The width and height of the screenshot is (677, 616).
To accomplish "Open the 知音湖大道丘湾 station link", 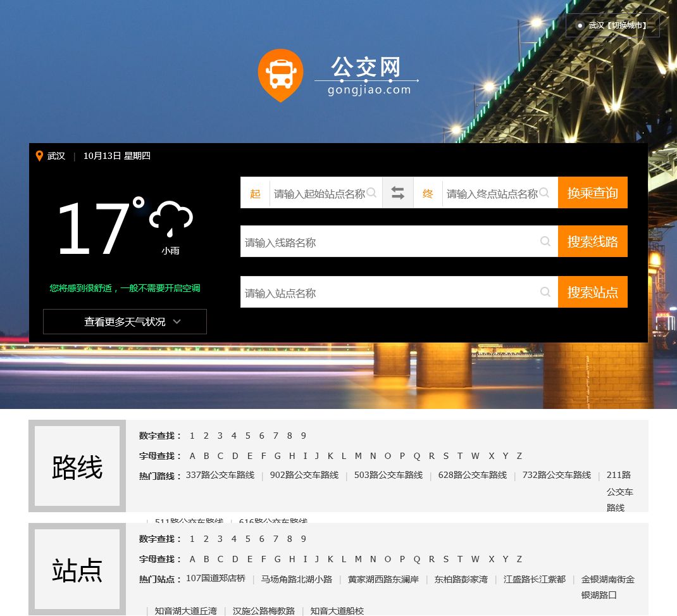I will (185, 611).
